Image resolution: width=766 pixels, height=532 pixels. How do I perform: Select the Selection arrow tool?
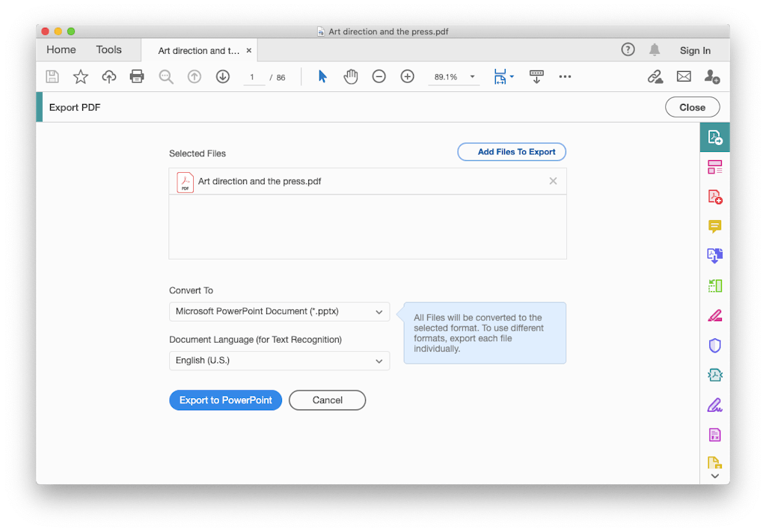(322, 76)
